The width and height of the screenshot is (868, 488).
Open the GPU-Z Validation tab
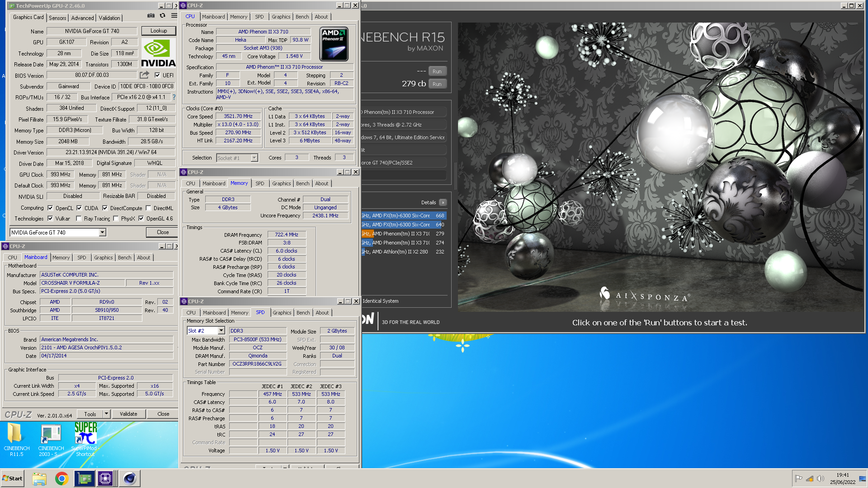(109, 18)
